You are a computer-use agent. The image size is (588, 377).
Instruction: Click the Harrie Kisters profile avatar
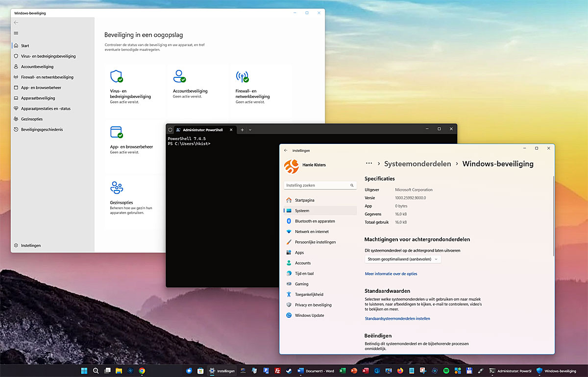pyautogui.click(x=293, y=166)
